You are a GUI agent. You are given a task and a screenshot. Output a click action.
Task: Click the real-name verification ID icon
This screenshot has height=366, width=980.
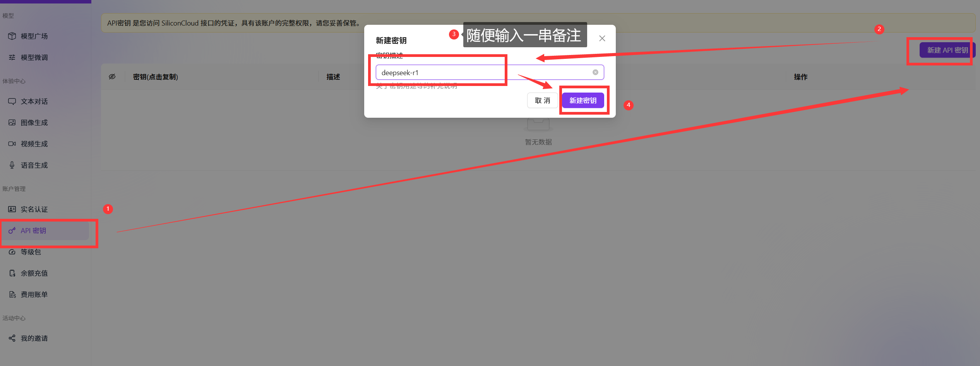click(x=12, y=210)
